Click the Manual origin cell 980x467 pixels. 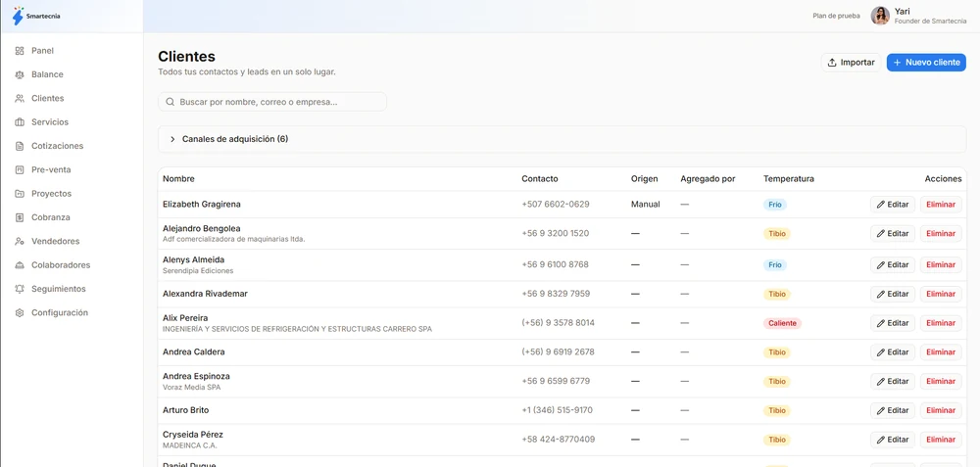(x=646, y=205)
